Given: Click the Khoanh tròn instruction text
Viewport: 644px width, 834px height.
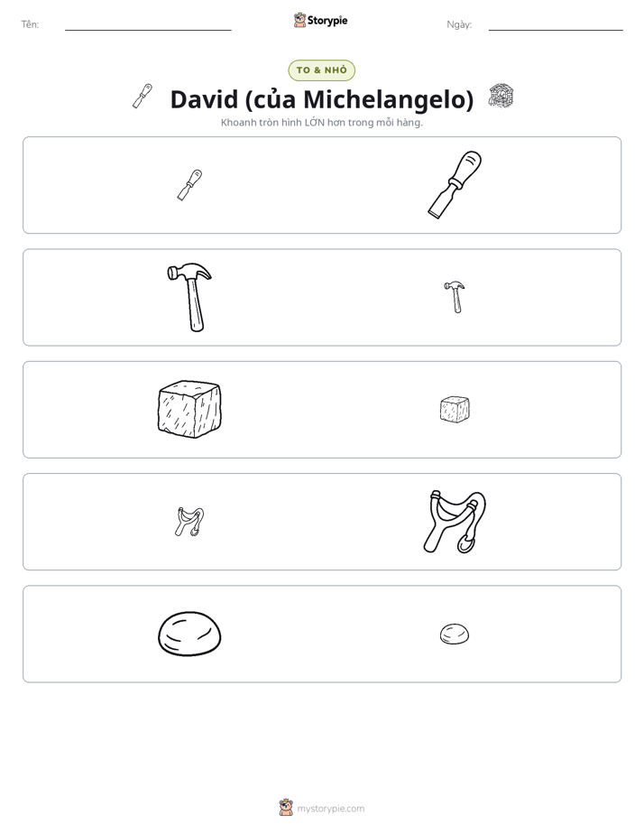Looking at the screenshot, I should coord(321,123).
